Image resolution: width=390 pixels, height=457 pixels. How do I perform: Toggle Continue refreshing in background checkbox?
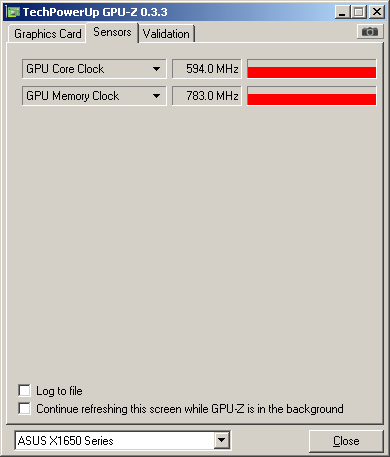coord(24,408)
